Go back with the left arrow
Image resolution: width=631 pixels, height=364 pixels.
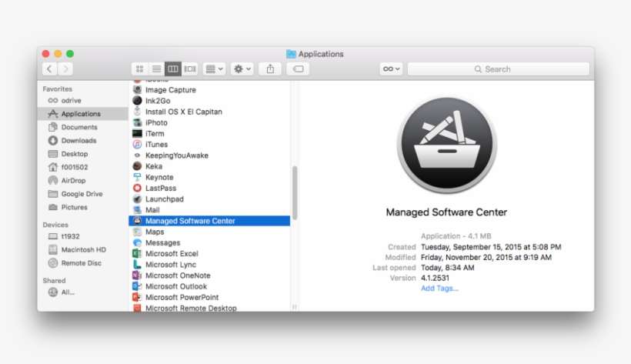click(x=49, y=68)
